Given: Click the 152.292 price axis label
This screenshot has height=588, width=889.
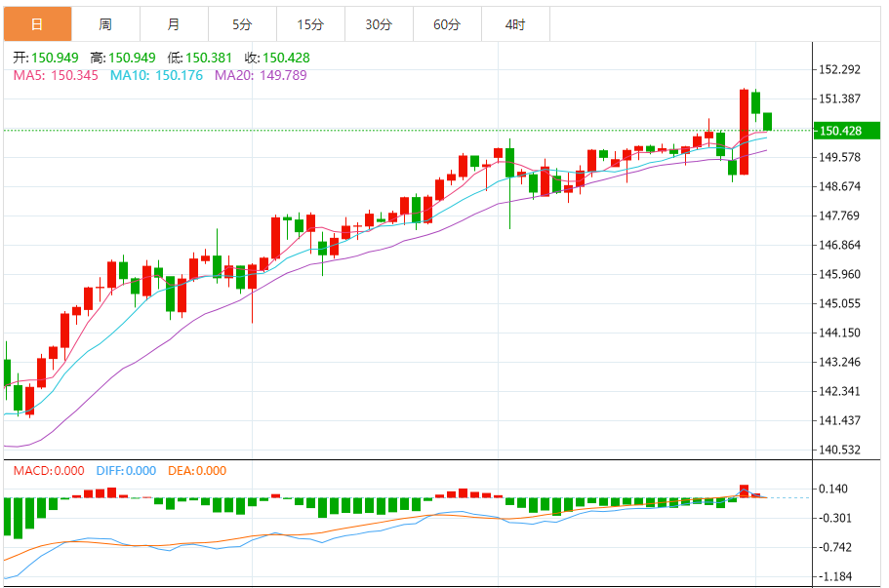Looking at the screenshot, I should tap(839, 69).
